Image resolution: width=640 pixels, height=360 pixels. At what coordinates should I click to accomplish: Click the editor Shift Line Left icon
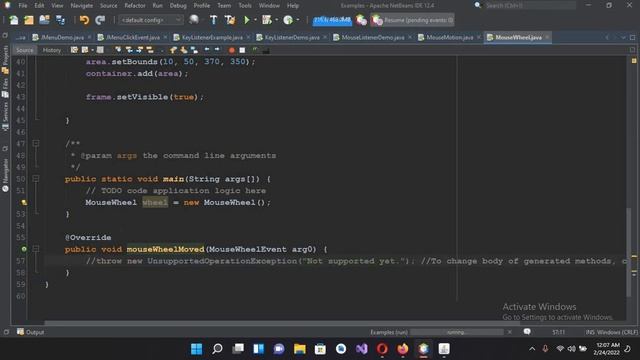click(207, 50)
